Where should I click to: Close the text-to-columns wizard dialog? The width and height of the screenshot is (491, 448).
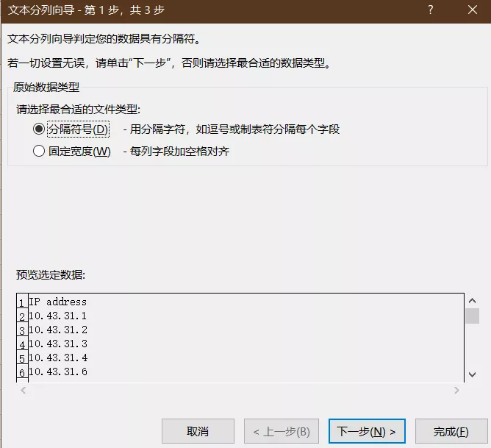click(472, 10)
